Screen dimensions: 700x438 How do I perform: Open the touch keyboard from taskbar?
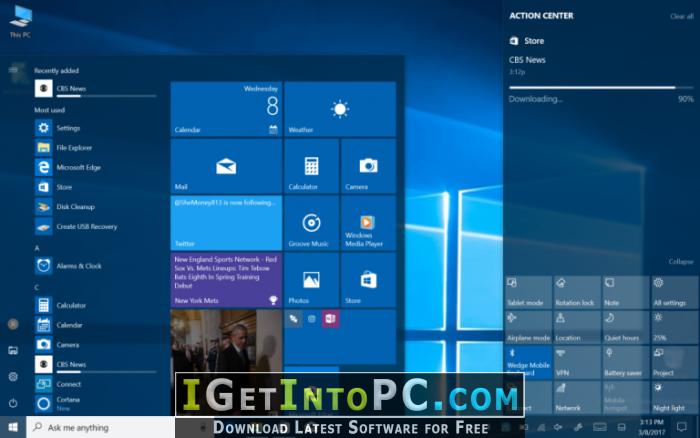[x=600, y=427]
